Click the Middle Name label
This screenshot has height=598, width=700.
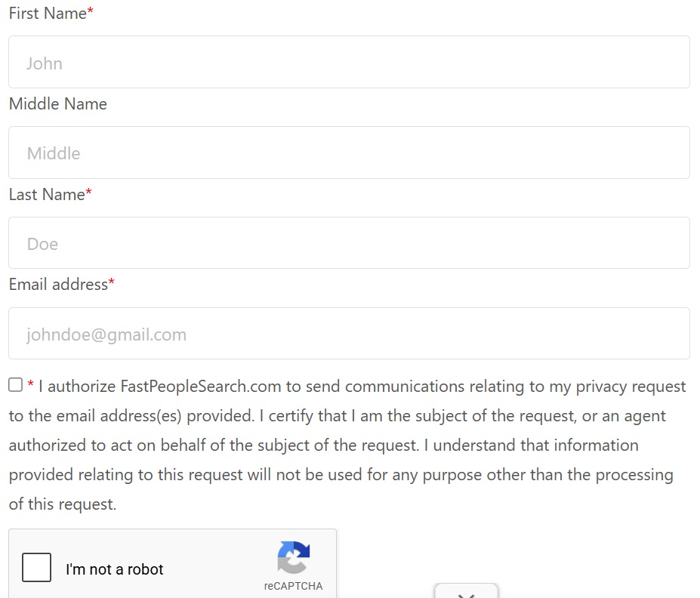pos(58,104)
